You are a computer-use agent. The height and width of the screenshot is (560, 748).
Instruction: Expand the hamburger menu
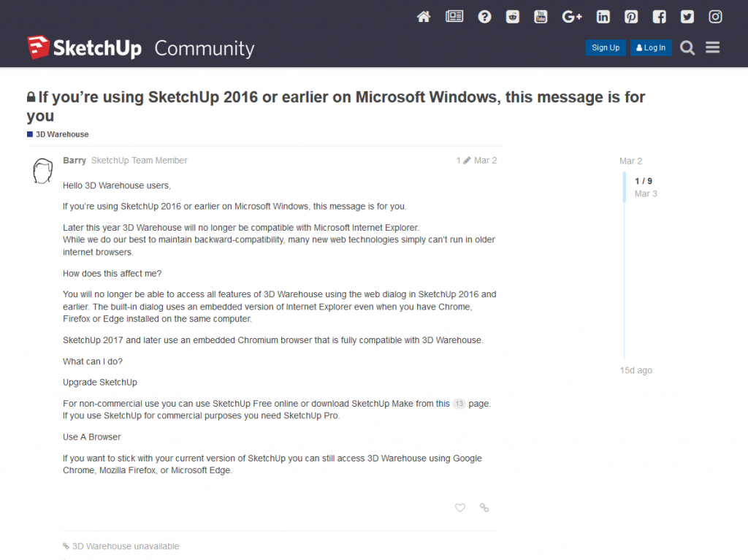point(713,48)
